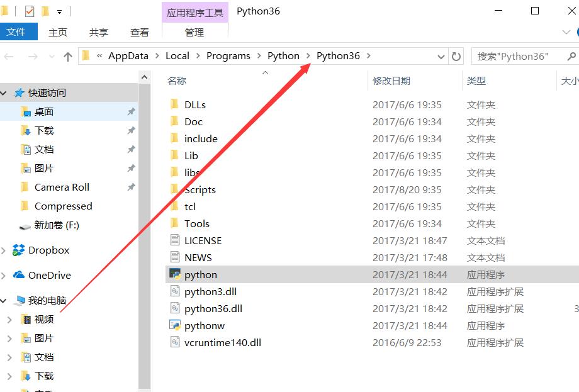Click the DLLs folder icon
The image size is (579, 392).
pos(175,104)
